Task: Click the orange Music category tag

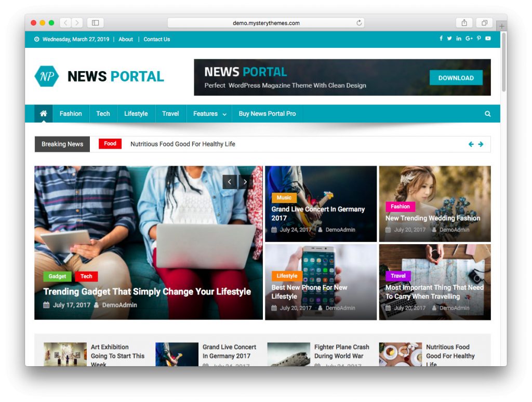Action: [x=284, y=197]
